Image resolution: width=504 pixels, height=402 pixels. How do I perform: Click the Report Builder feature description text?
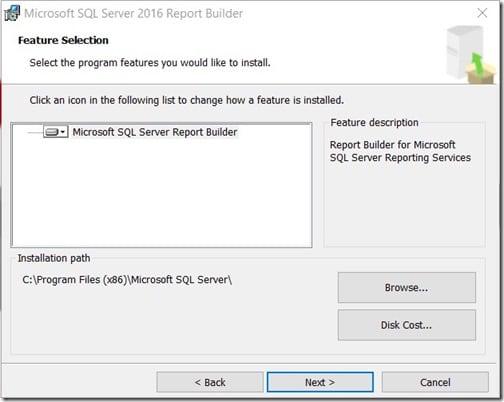click(x=400, y=151)
